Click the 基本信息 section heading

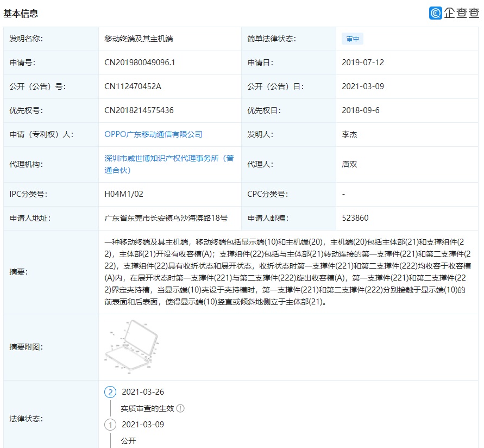(21, 14)
